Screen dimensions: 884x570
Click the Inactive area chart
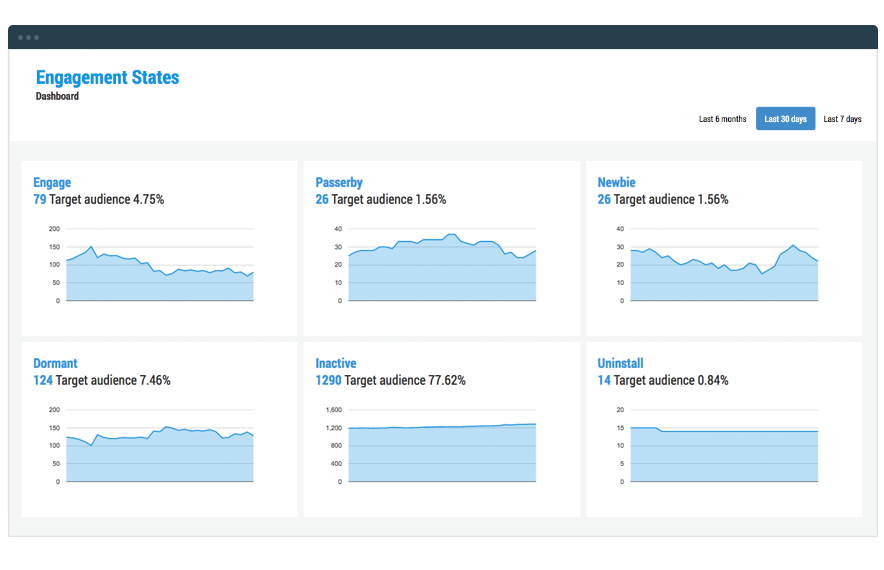pos(442,445)
